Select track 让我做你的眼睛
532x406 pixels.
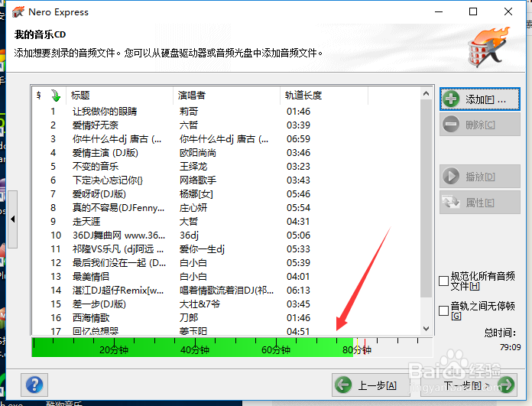point(105,112)
